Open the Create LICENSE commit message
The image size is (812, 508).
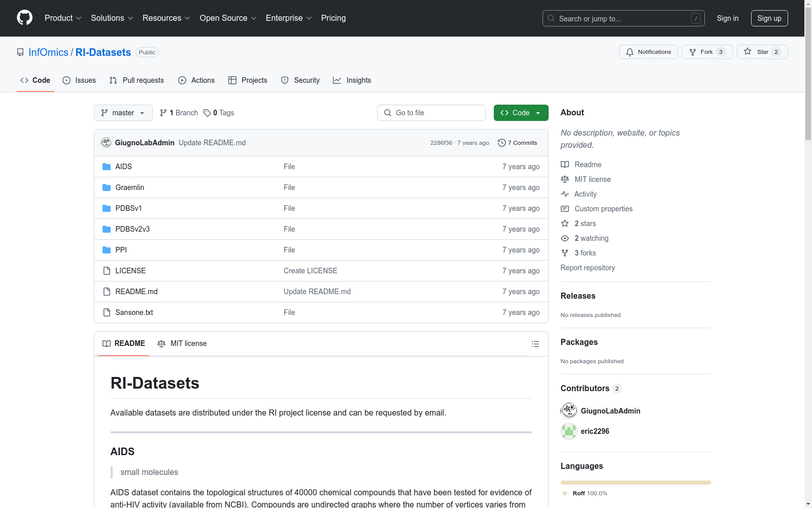pos(311,271)
